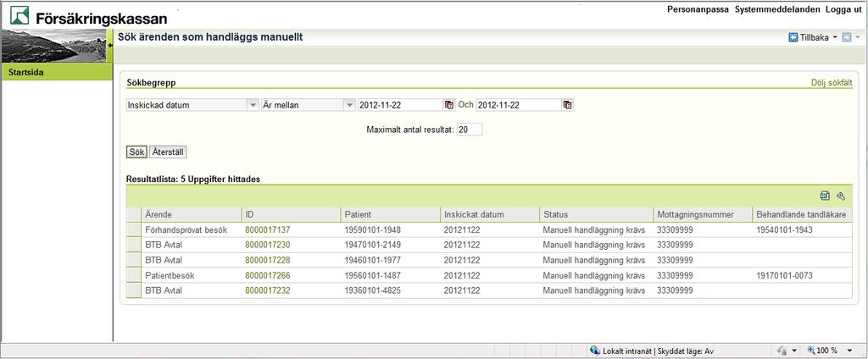The image size is (868, 359).
Task: Open case ID 8000017228 link
Action: click(x=267, y=259)
